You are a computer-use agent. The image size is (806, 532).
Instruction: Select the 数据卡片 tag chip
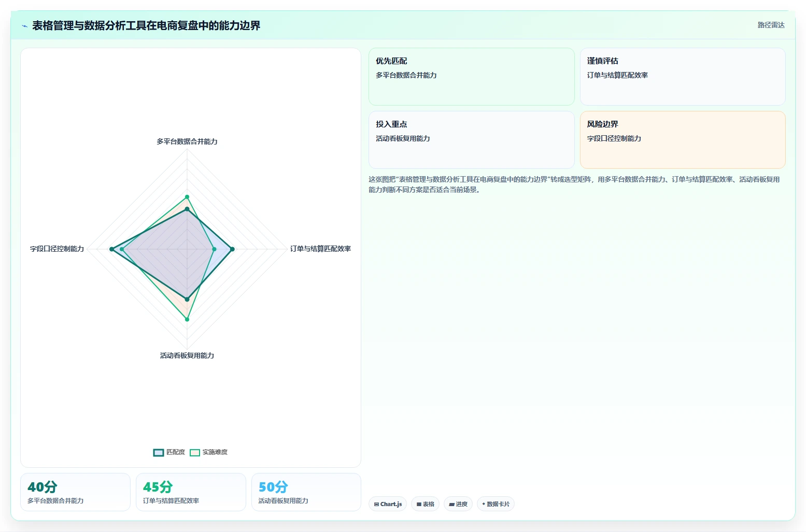pos(496,504)
